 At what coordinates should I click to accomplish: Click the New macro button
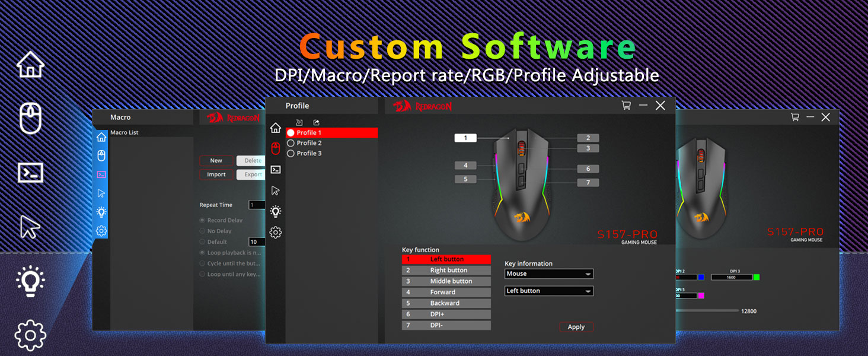point(216,161)
